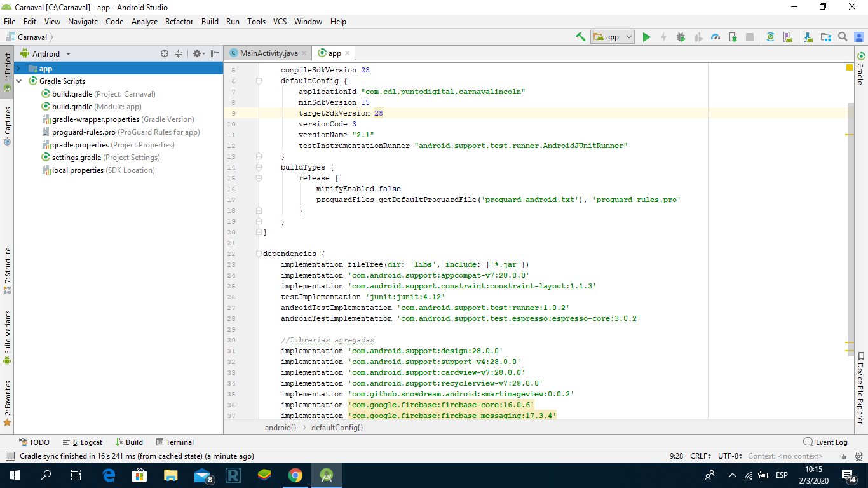Select build.gradle (Project: Carnaval)

98,94
